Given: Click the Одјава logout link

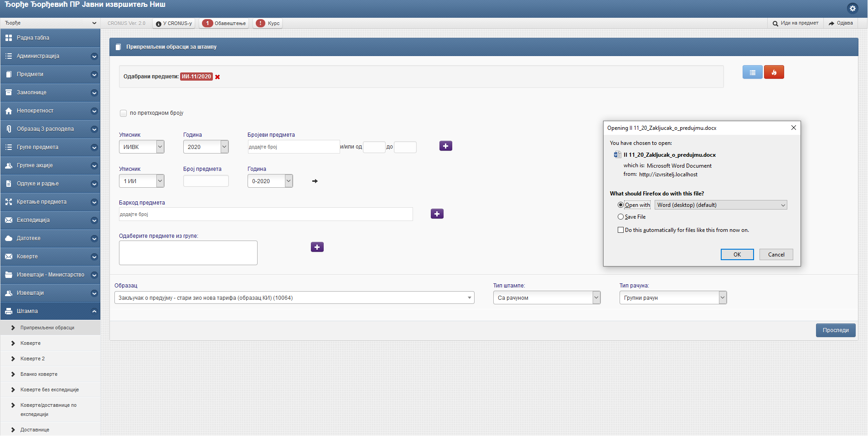Looking at the screenshot, I should pyautogui.click(x=841, y=23).
